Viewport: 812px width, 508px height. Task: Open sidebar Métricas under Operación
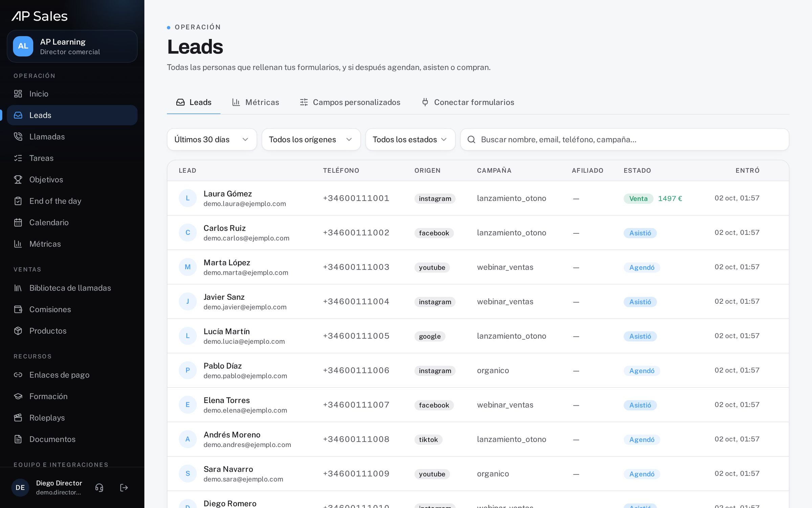[72, 244]
